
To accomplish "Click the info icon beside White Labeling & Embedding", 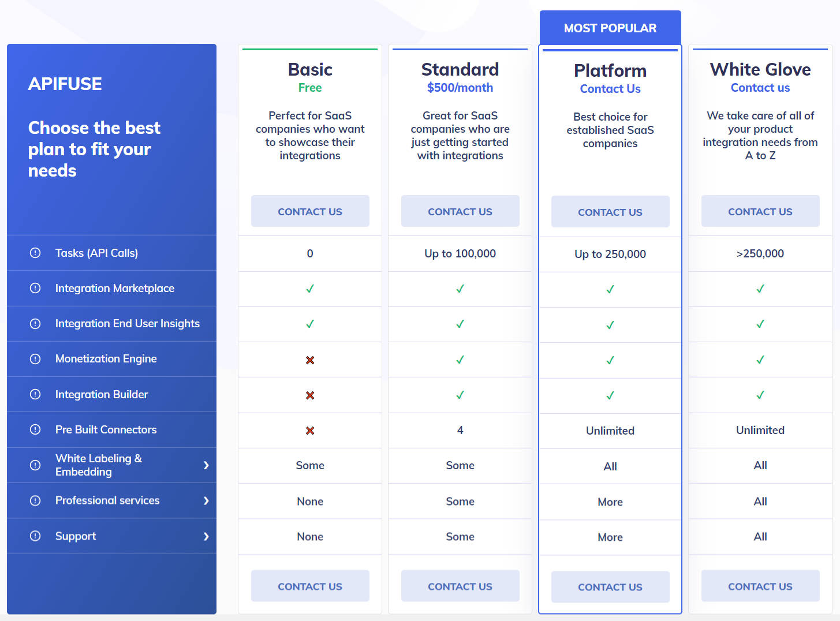I will 35,465.
